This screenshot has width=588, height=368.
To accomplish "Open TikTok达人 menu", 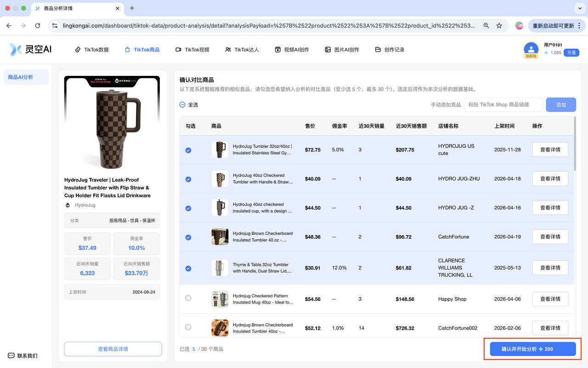I will 242,50.
